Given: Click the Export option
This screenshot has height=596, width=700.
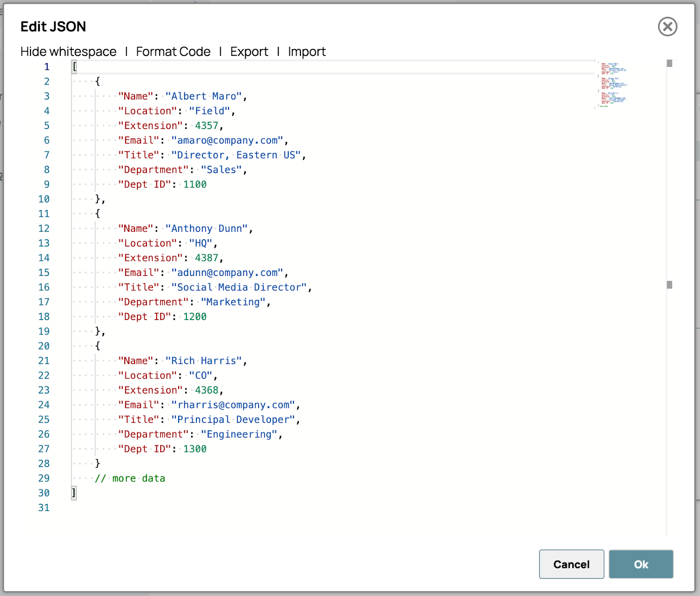Looking at the screenshot, I should click(249, 52).
